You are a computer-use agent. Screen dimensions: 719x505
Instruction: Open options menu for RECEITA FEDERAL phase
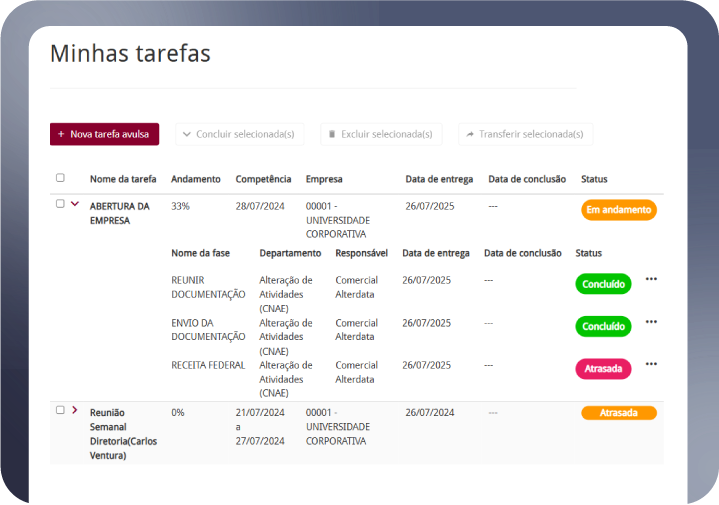pyautogui.click(x=651, y=364)
